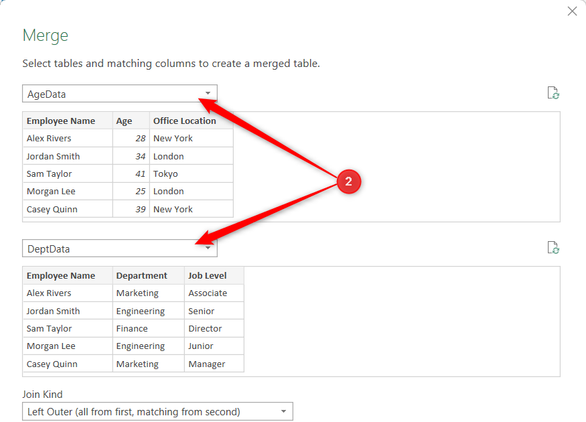The image size is (586, 422).
Task: Select the Age column header
Action: [x=131, y=121]
